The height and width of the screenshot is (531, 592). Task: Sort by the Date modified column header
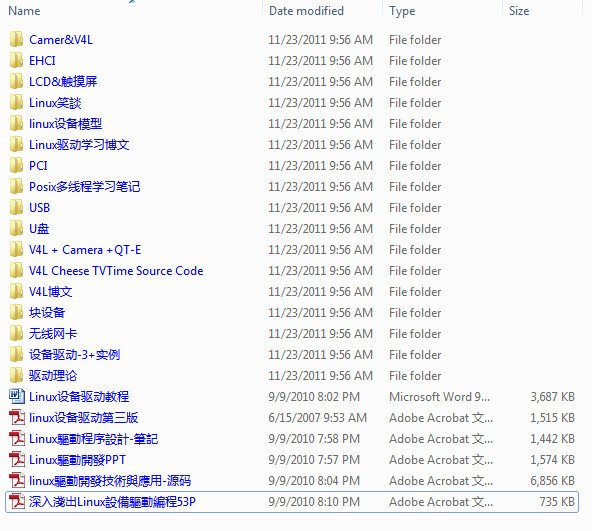click(x=306, y=11)
